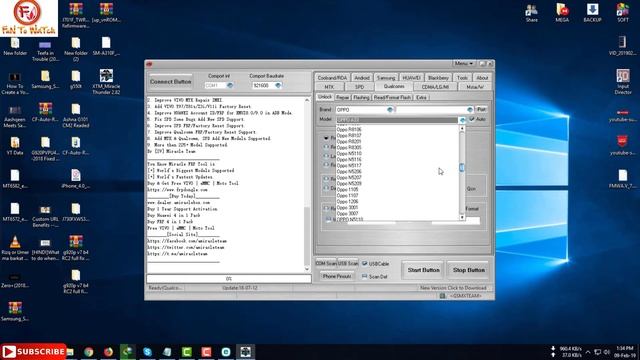Viewport: 640px width, 360px height.
Task: Open Skype from the taskbar
Action: coord(147,352)
